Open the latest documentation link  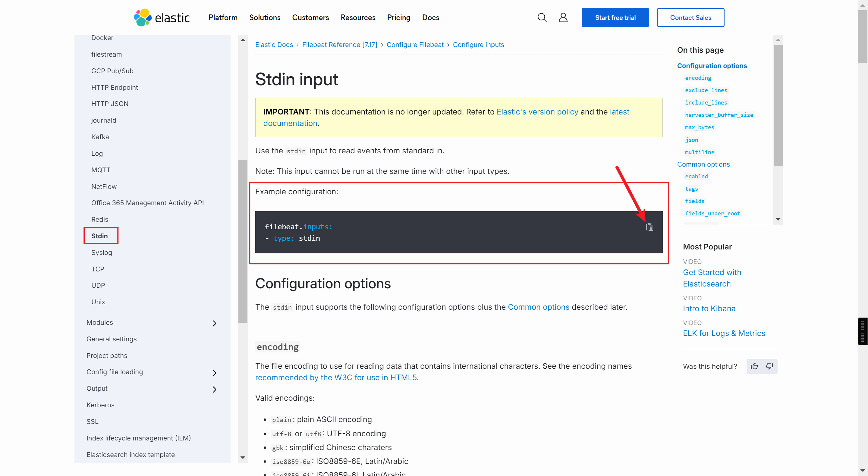(x=619, y=112)
